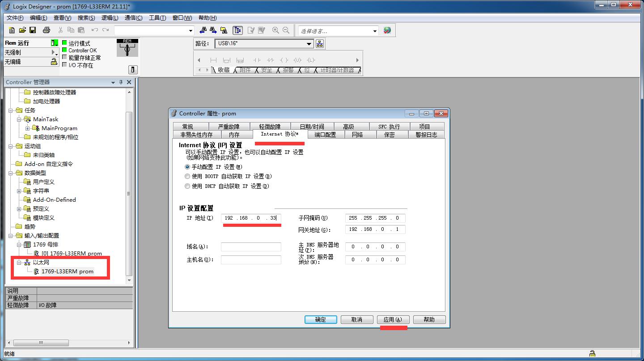Select 手动配置 IP 设置 radio button
Image resolution: width=644 pixels, height=361 pixels.
point(187,166)
